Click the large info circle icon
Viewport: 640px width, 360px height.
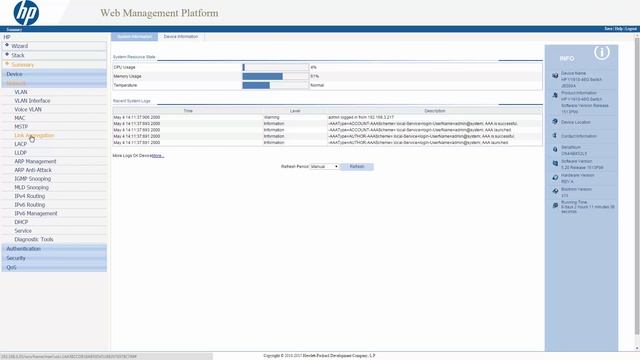pos(602,52)
